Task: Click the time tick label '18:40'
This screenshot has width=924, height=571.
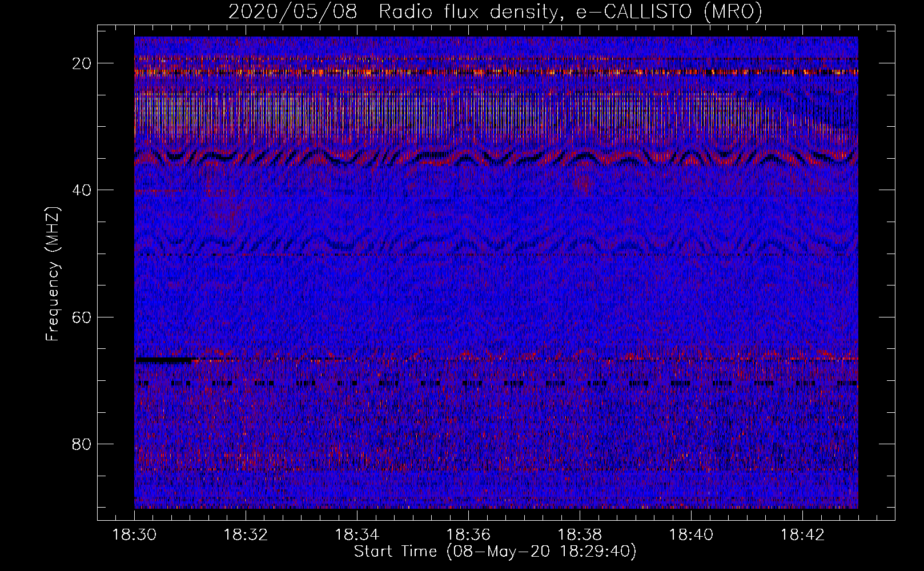Action: click(x=692, y=535)
